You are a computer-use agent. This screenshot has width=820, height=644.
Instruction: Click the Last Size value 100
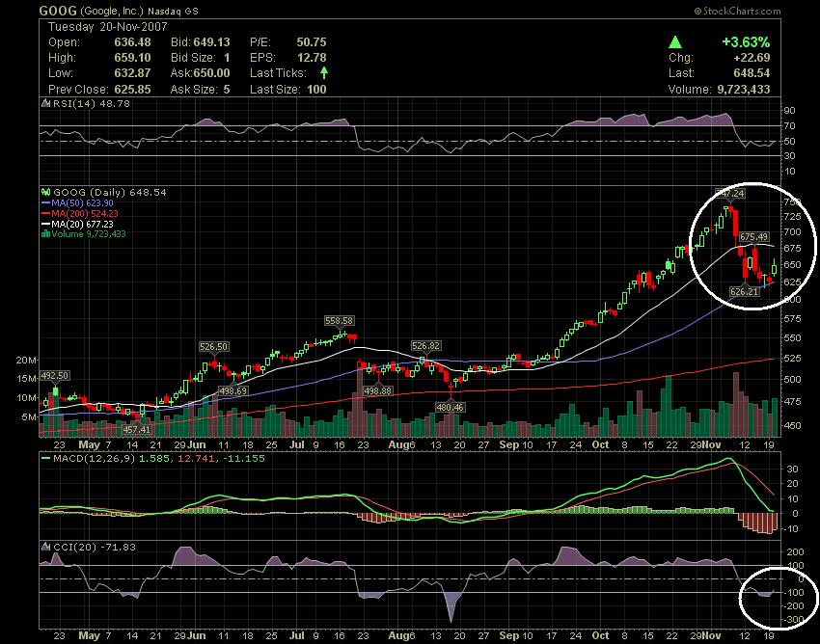coord(316,90)
